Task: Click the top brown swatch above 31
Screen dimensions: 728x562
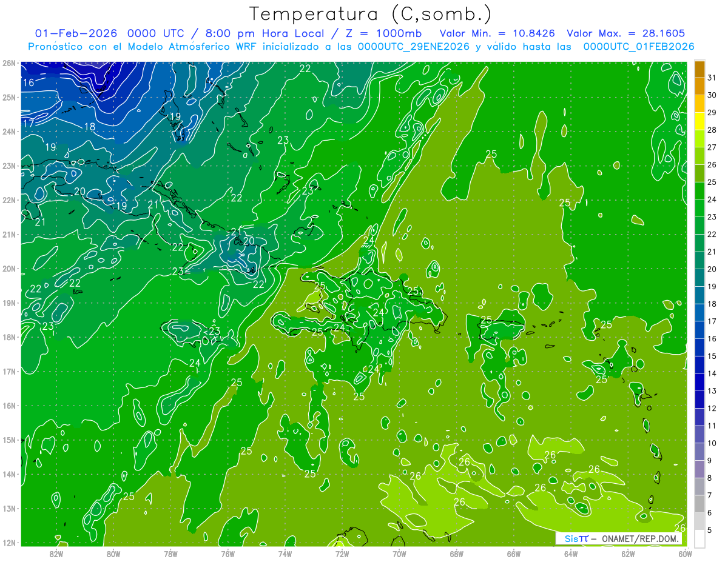Action: coord(699,69)
